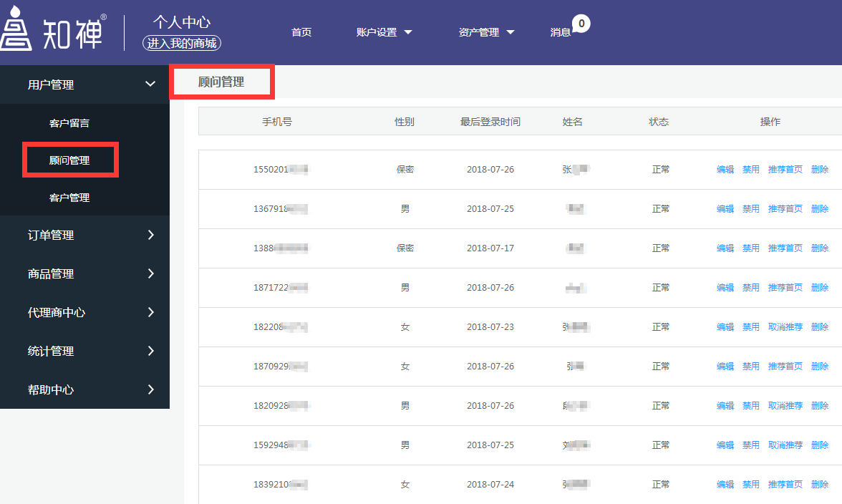Click the 手机号 column header
This screenshot has width=842, height=504.
pos(277,122)
